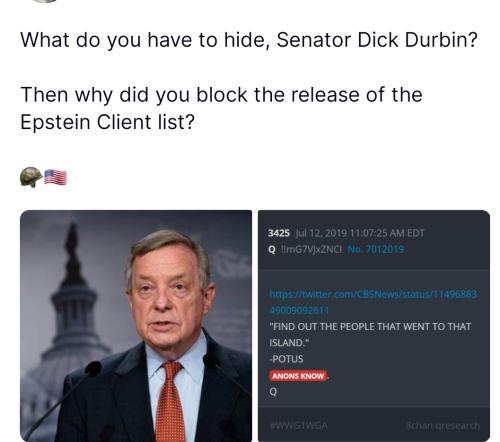Click the bold Q author name beside the tripcode
The image size is (500, 442).
coord(272,249)
